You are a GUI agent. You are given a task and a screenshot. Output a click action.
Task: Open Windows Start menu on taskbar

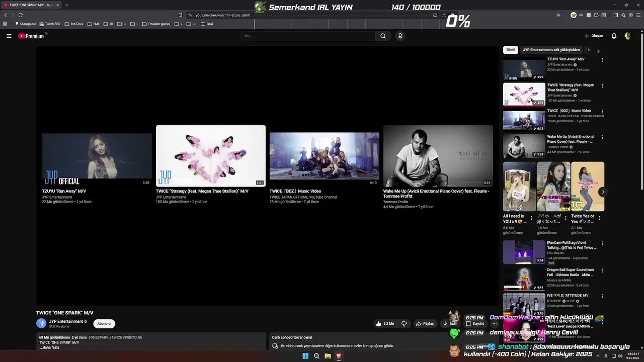point(305,356)
